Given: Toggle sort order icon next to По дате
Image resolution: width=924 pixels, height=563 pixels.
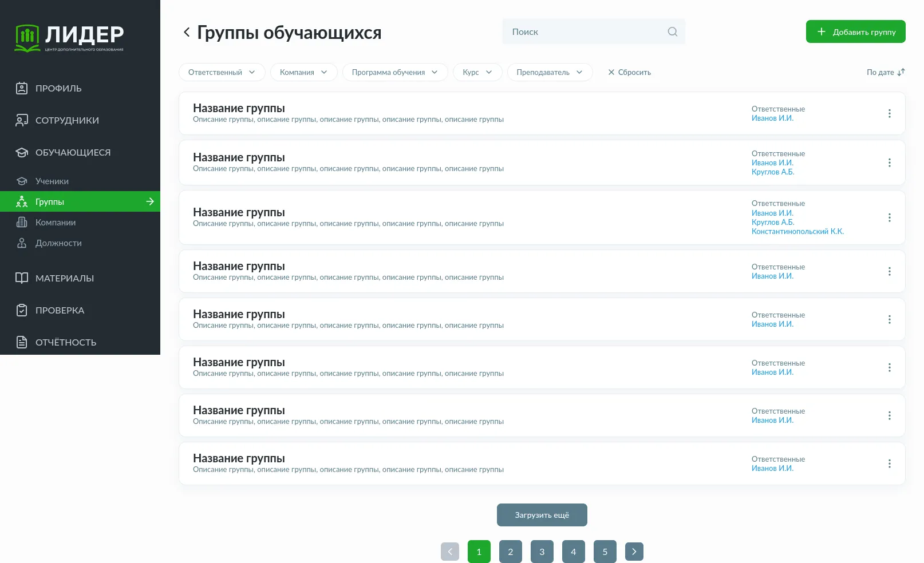Looking at the screenshot, I should (x=901, y=72).
